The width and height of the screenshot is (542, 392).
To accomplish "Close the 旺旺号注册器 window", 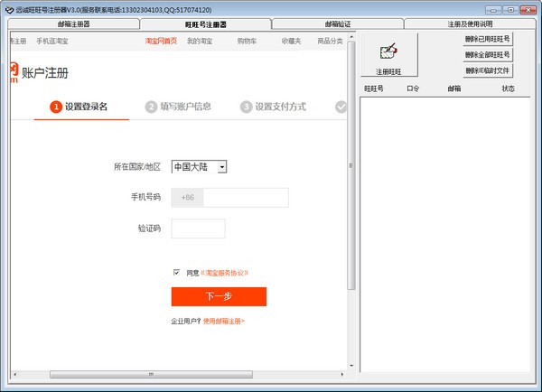I will pyautogui.click(x=528, y=10).
